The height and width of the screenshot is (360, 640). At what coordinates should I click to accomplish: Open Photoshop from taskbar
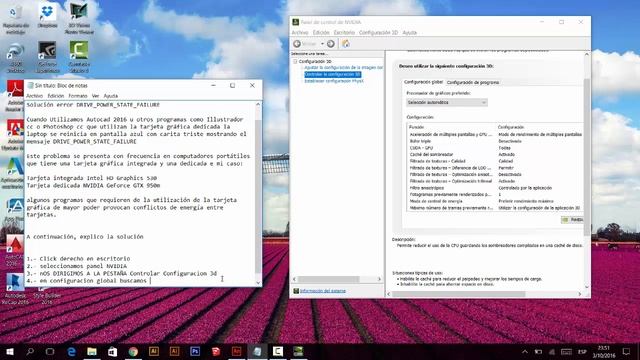click(195, 351)
